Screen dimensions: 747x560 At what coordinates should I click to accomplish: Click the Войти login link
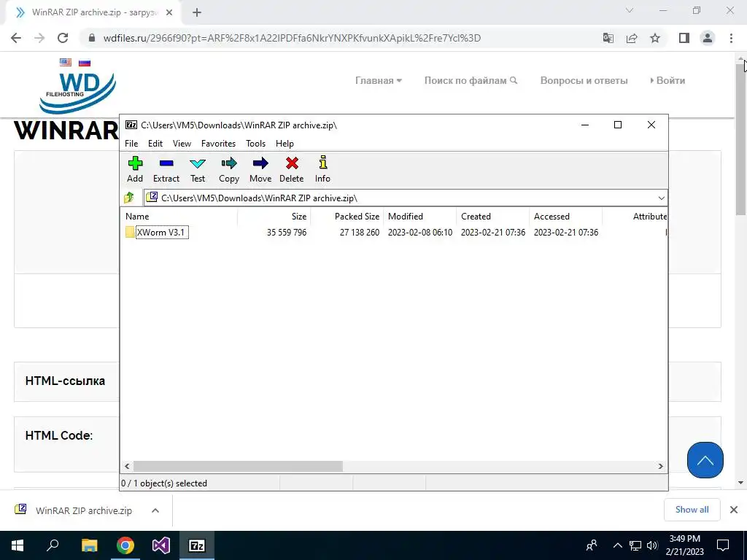click(668, 80)
